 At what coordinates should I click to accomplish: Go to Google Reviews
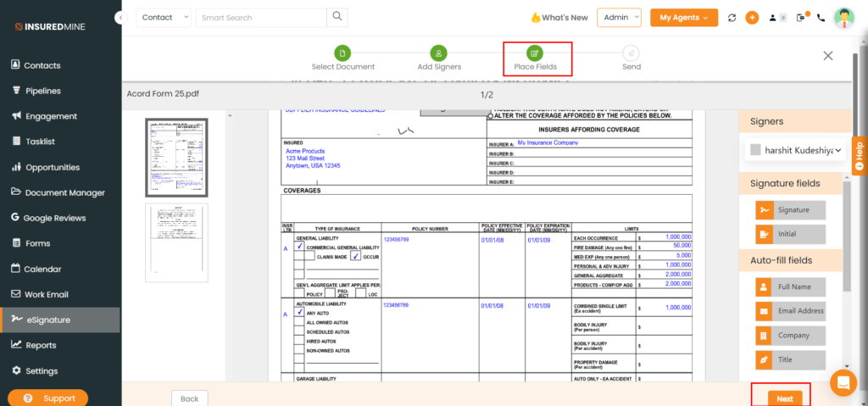tap(48, 218)
